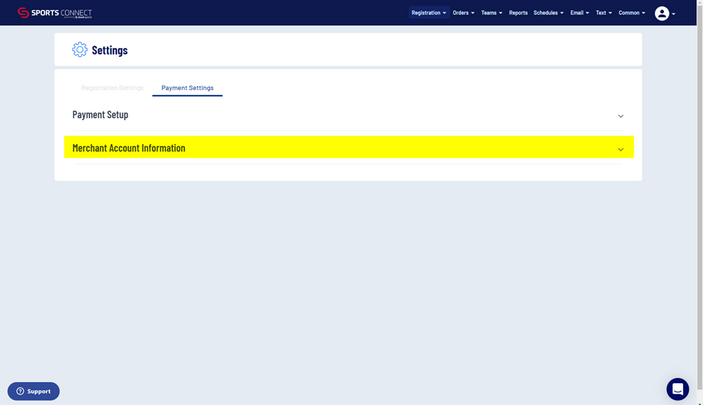Open the Common dropdown menu
This screenshot has height=405, width=703.
(x=631, y=13)
